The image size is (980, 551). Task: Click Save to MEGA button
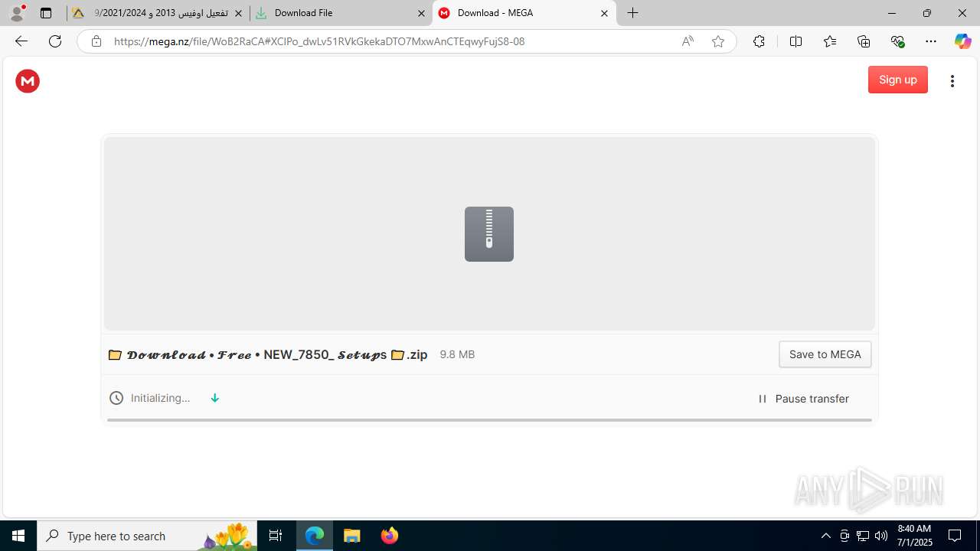(x=825, y=354)
